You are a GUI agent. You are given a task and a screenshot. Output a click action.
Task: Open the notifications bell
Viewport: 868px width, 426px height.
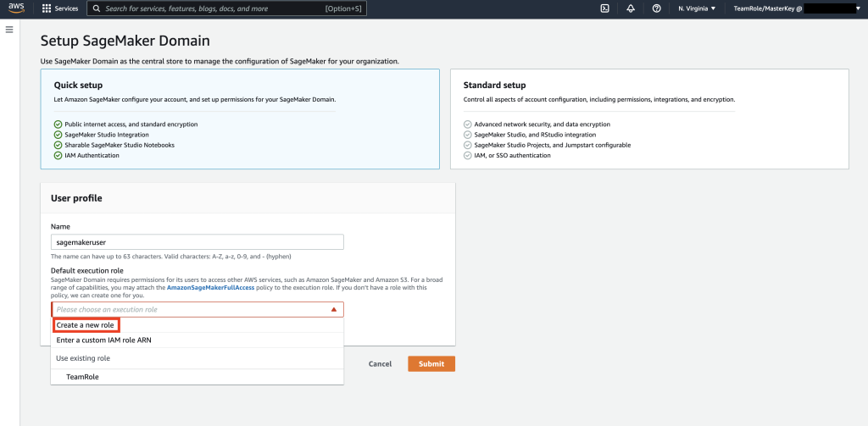click(x=631, y=8)
